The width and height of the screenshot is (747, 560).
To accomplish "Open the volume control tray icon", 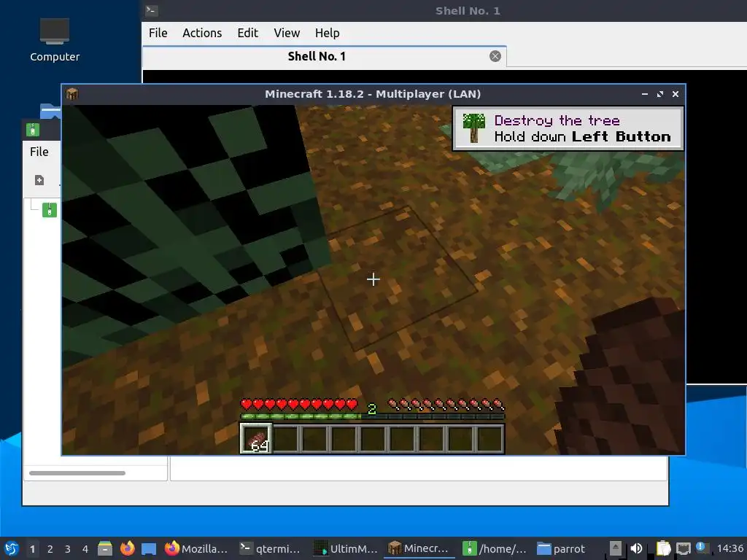I will [636, 548].
